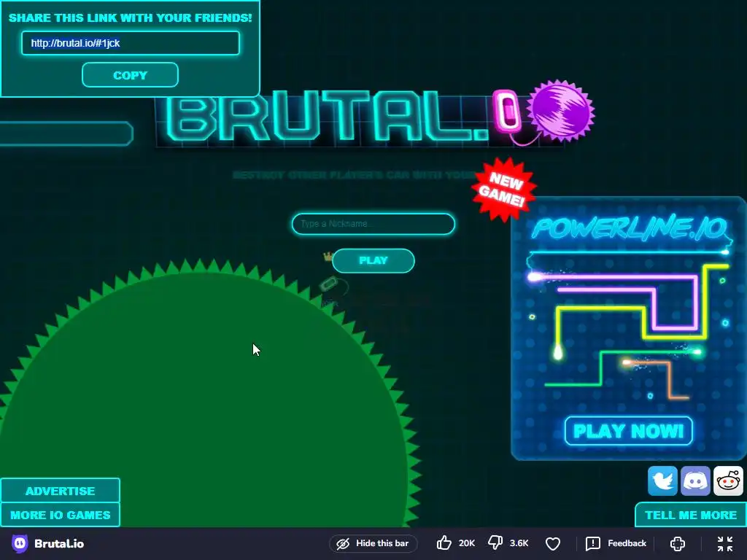Open the Discord icon link

click(x=695, y=481)
